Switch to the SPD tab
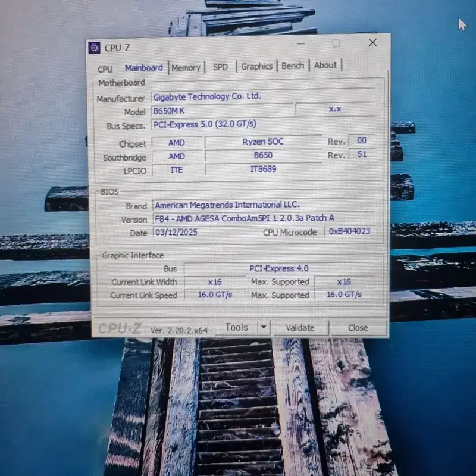 tap(220, 67)
